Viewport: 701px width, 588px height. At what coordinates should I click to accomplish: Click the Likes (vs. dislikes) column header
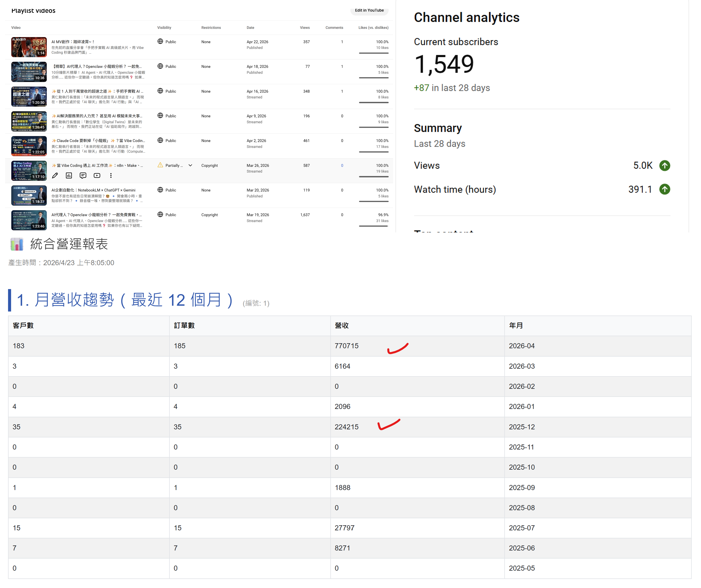pyautogui.click(x=374, y=28)
